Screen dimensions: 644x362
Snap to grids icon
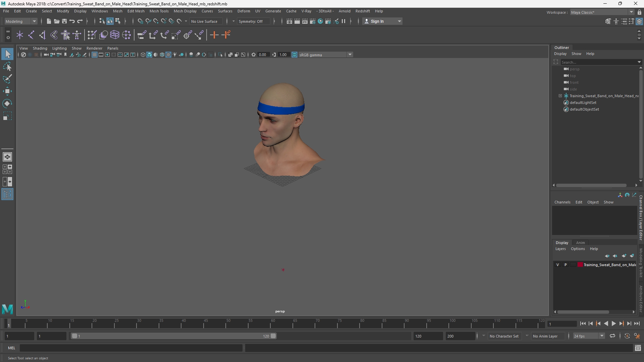pos(140,21)
